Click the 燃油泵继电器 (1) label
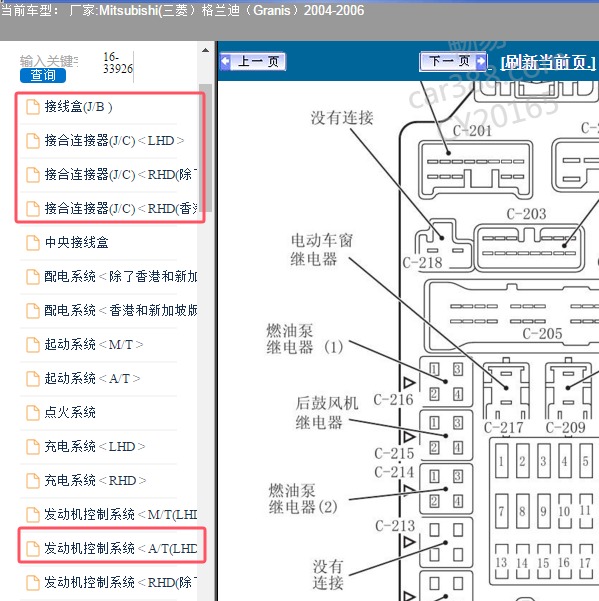Viewport: 599px width, 601px height. click(x=305, y=339)
